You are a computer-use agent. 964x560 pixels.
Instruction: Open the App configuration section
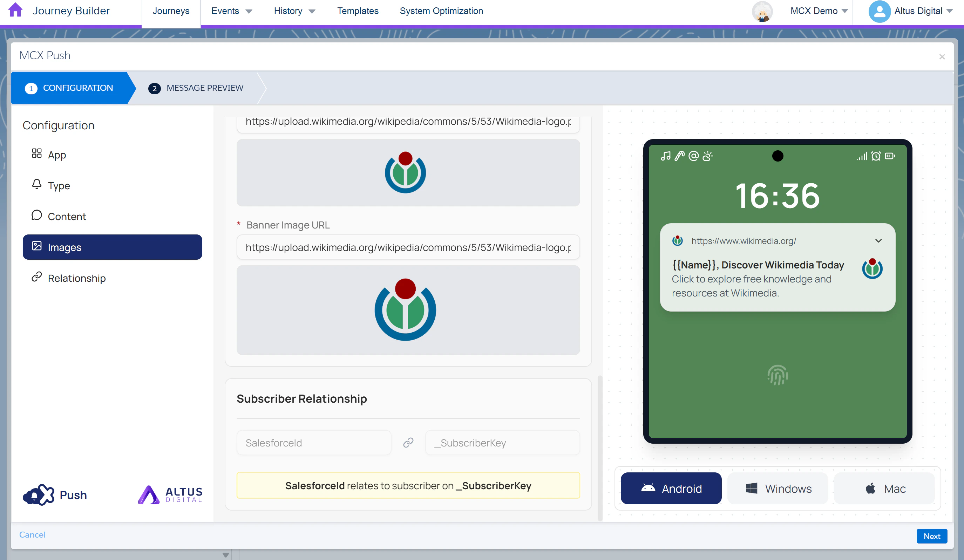(112, 155)
